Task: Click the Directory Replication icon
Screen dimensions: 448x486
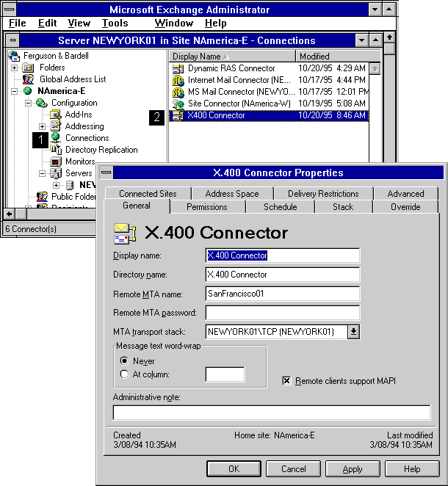Action: (x=56, y=150)
